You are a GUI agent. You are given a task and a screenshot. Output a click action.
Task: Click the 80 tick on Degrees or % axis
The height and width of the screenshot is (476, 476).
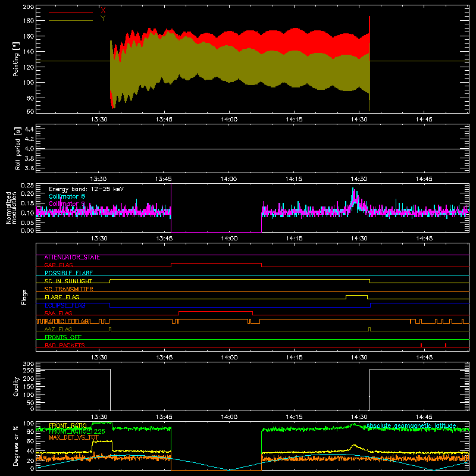click(30, 431)
